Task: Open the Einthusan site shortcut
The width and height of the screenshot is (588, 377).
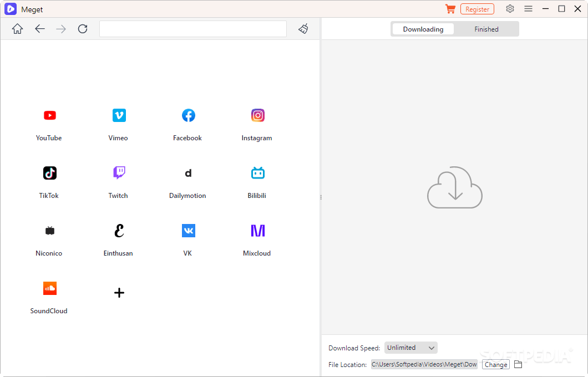Action: pos(119,231)
